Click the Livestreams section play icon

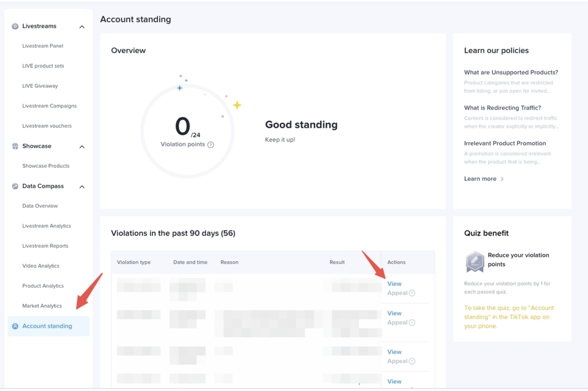pyautogui.click(x=15, y=26)
